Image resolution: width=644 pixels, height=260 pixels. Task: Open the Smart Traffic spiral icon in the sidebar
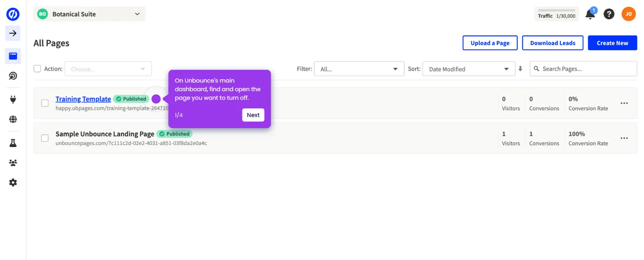tap(13, 76)
